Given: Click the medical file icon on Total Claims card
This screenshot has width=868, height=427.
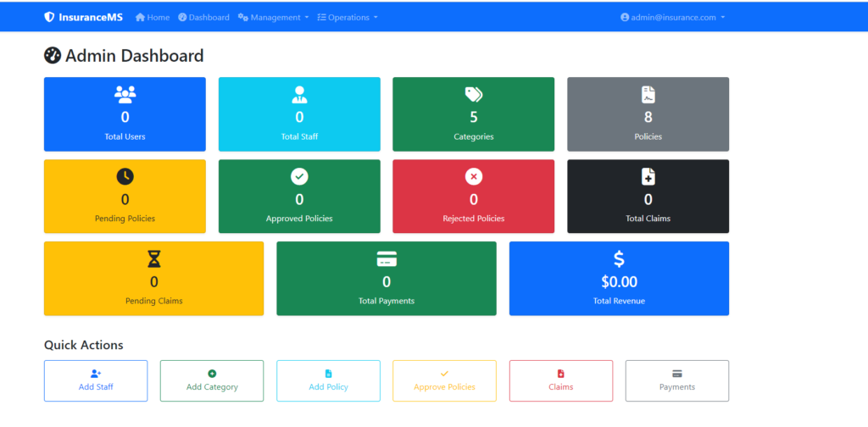Looking at the screenshot, I should point(648,176).
